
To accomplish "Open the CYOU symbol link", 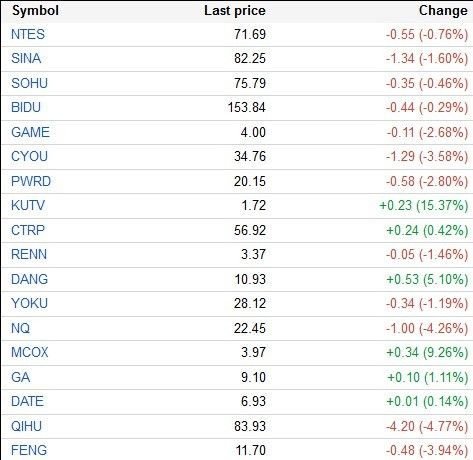I will pyautogui.click(x=29, y=156).
